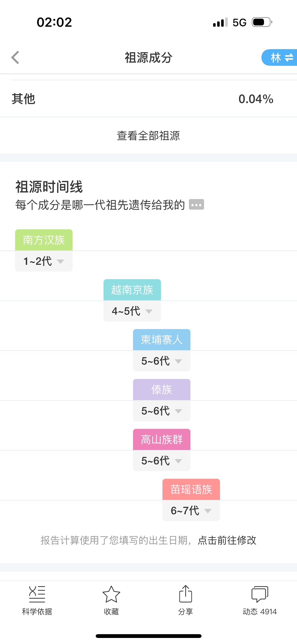This screenshot has width=297, height=644.
Task: Tap the 其他 0.04% ancestry row
Action: [148, 99]
